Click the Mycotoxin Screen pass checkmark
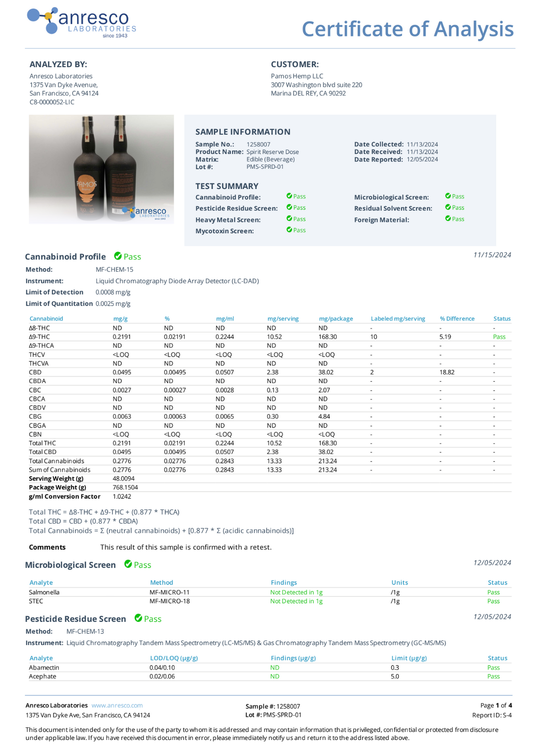This screenshot has width=535, height=756. 289,230
